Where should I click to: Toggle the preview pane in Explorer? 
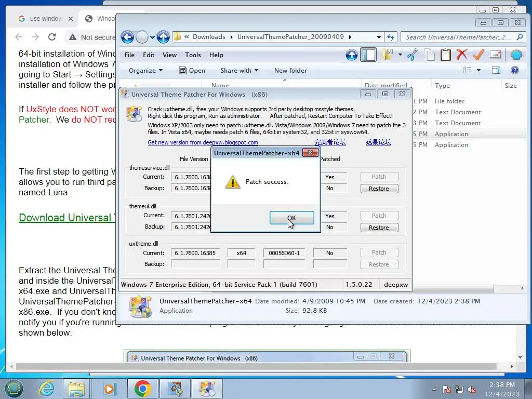tap(496, 70)
